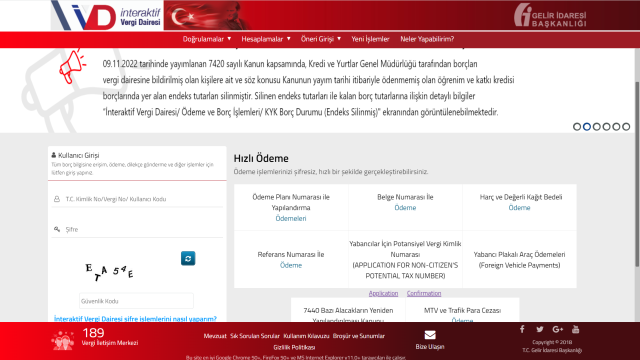Viewport: 640px width, 360px height.
Task: Click the Turkish flag banner image
Action: pyautogui.click(x=207, y=16)
